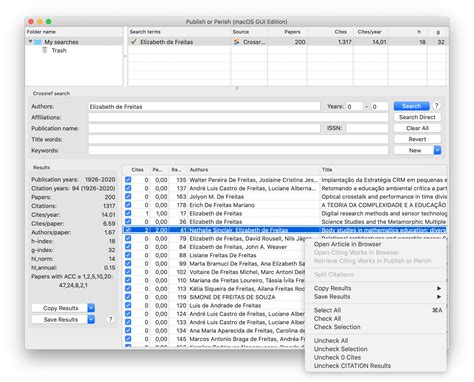Choose Uncheck All in context menu
Viewport: 474px width, 382px height.
point(331,341)
